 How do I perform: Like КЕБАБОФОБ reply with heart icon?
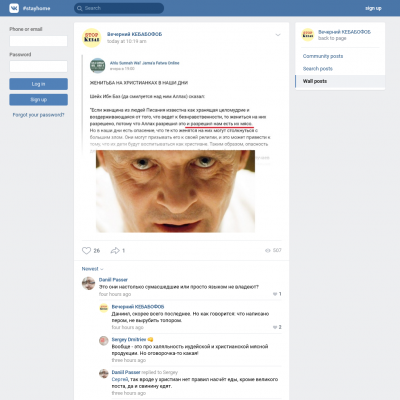(x=275, y=327)
